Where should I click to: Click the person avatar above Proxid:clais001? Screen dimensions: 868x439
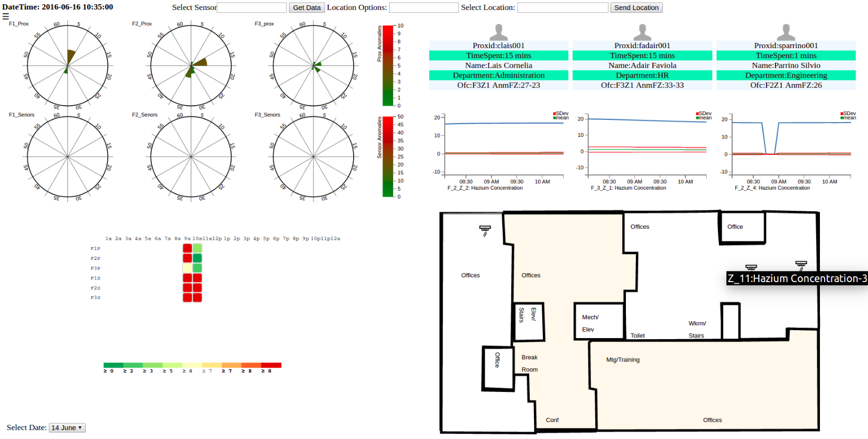[x=498, y=32]
